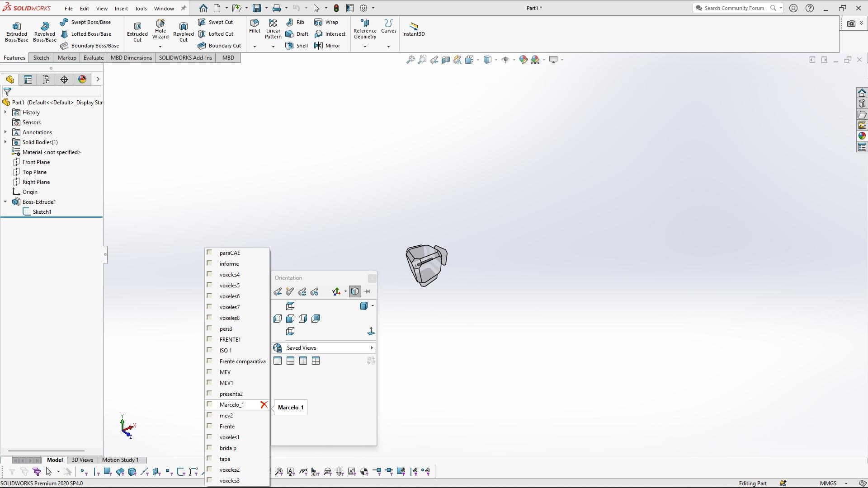Switch to the Evaluate tab
868x488 pixels.
click(x=94, y=58)
